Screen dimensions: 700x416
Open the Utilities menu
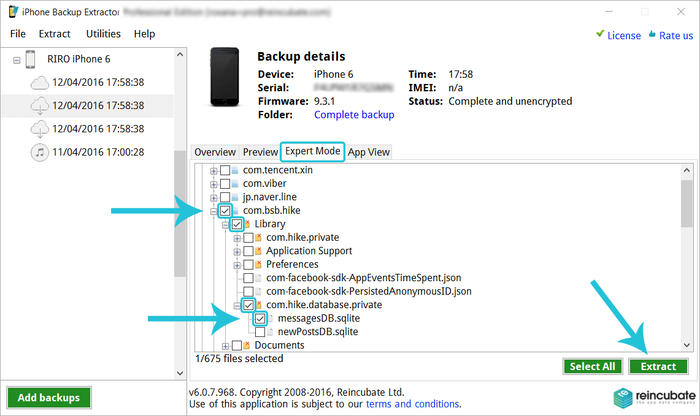click(103, 34)
